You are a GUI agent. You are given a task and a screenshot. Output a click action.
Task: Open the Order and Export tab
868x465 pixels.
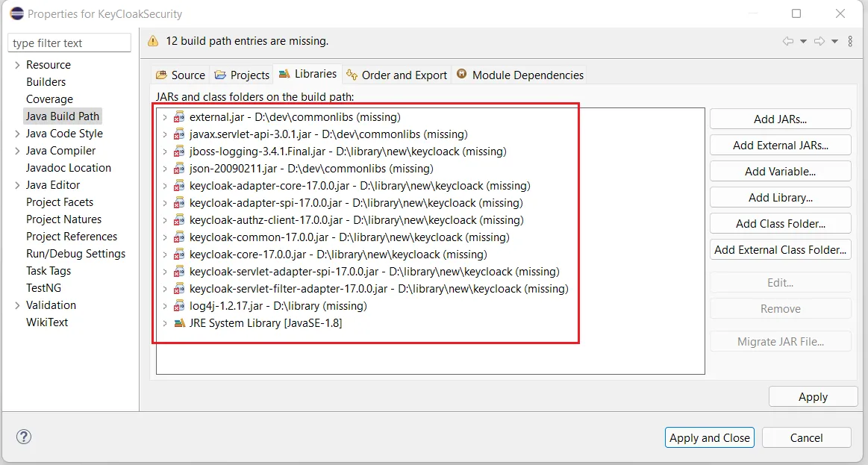point(397,75)
